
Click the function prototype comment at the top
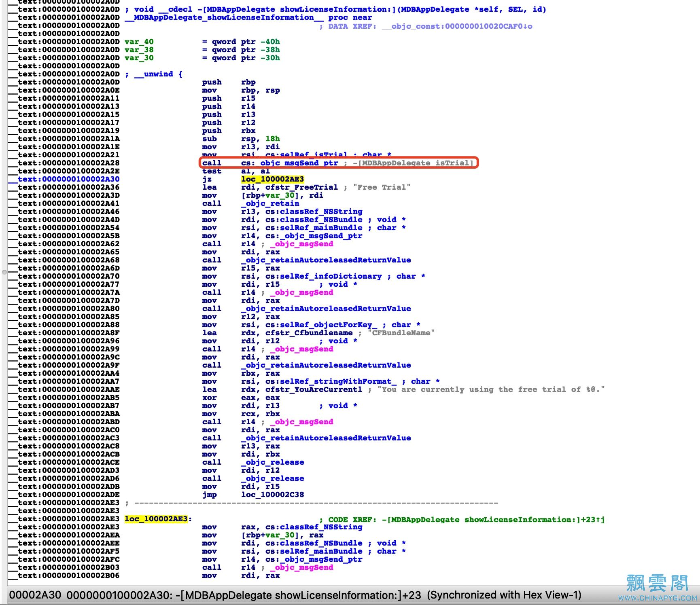pos(335,9)
